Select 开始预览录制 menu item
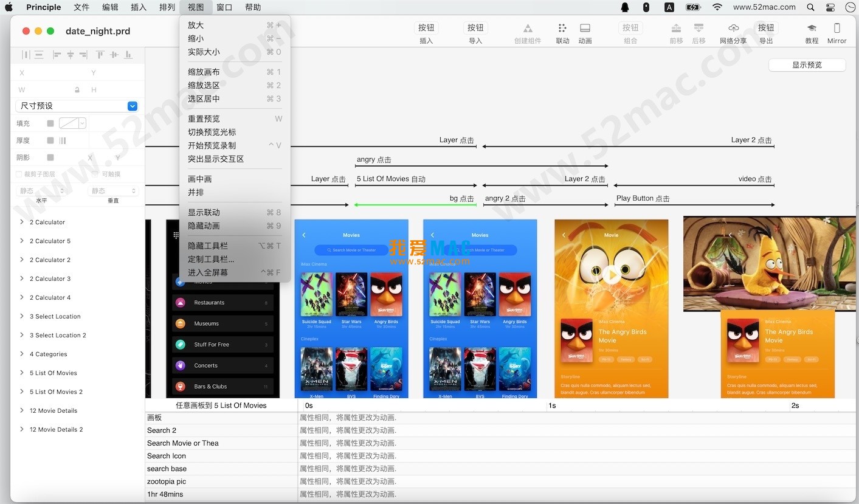The height and width of the screenshot is (504, 859). (x=235, y=145)
